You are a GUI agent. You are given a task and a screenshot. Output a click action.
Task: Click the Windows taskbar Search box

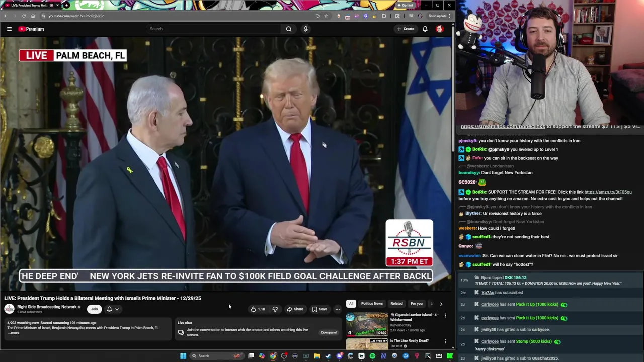(x=216, y=356)
